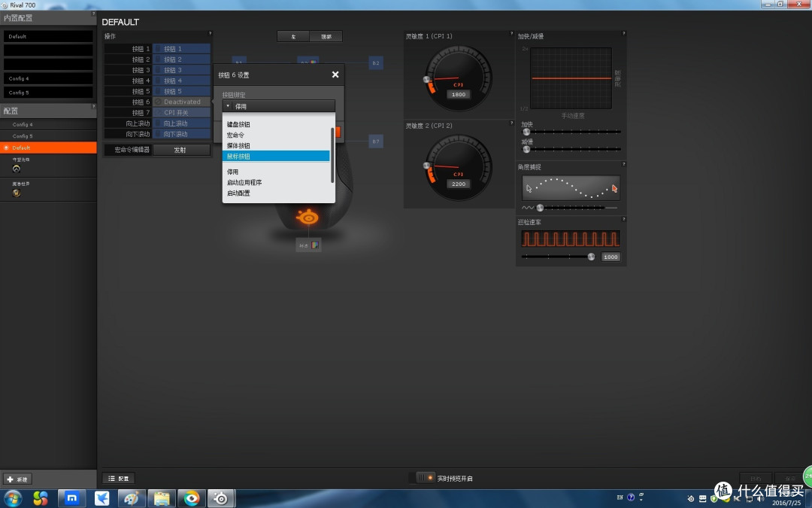Image resolution: width=812 pixels, height=508 pixels.
Task: Choose 启动应用程序 from the dropdown list
Action: (x=244, y=182)
